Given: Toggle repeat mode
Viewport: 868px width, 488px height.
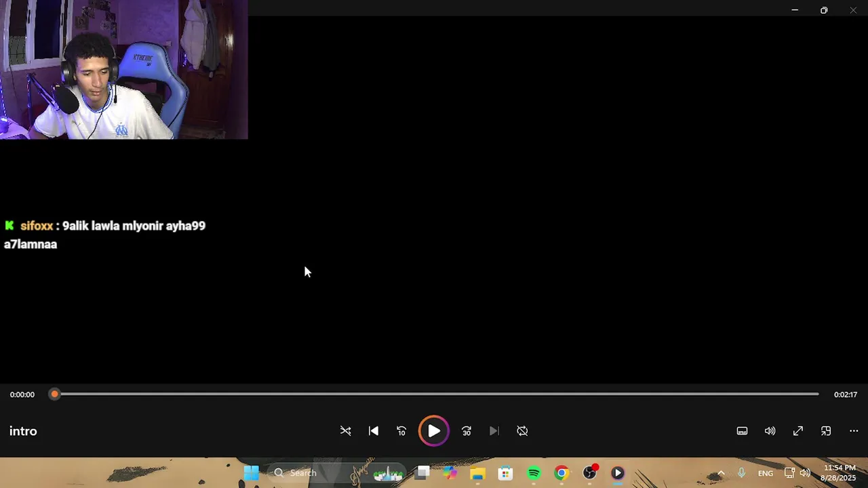Looking at the screenshot, I should 522,431.
